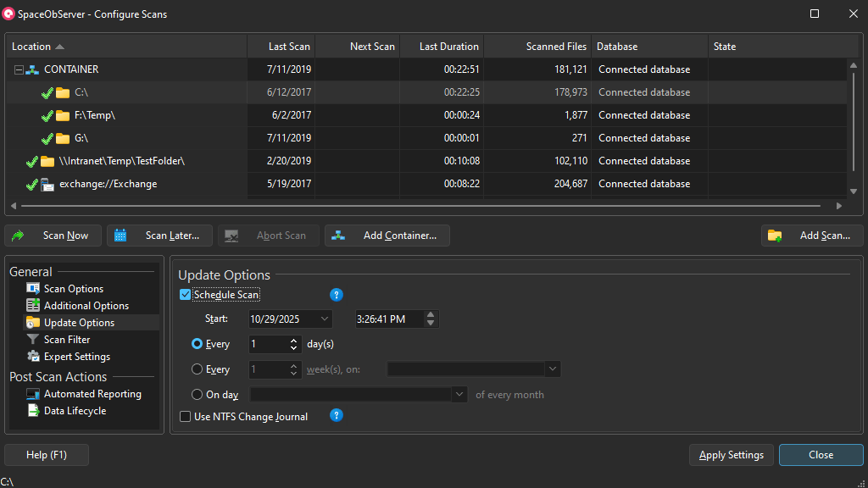The width and height of the screenshot is (868, 488).
Task: Click the exchange://Exchange server icon
Action: (x=47, y=184)
